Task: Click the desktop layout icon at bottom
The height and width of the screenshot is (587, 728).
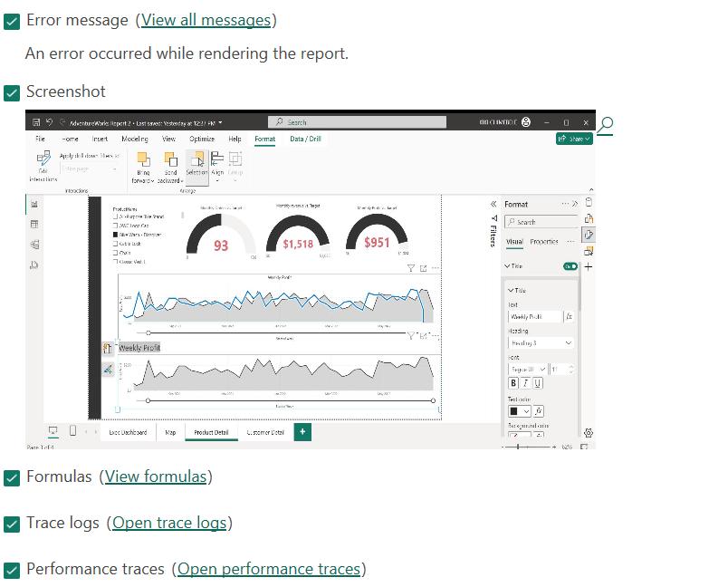Action: click(x=53, y=431)
